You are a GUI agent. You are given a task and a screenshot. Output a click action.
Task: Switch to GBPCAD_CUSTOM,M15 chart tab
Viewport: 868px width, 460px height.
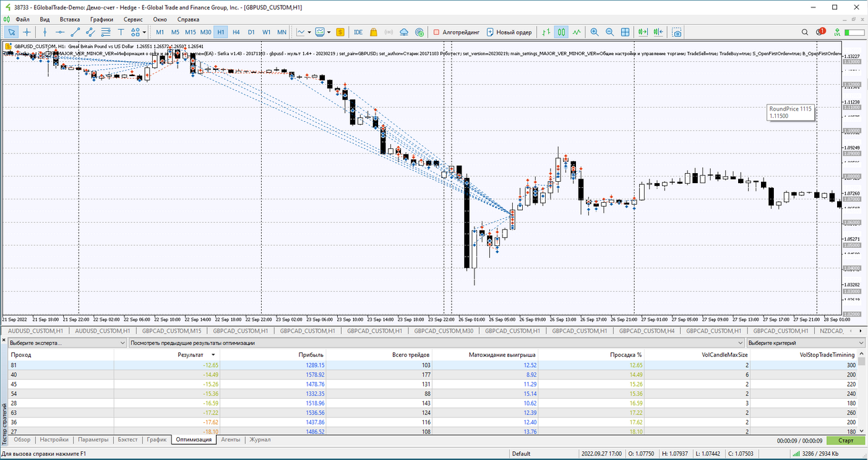click(x=170, y=331)
